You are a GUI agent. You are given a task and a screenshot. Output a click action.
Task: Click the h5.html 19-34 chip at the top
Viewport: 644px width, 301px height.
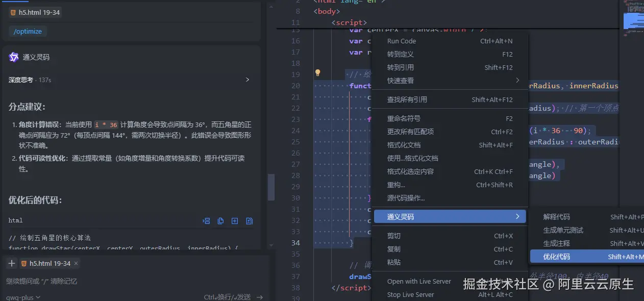point(35,12)
